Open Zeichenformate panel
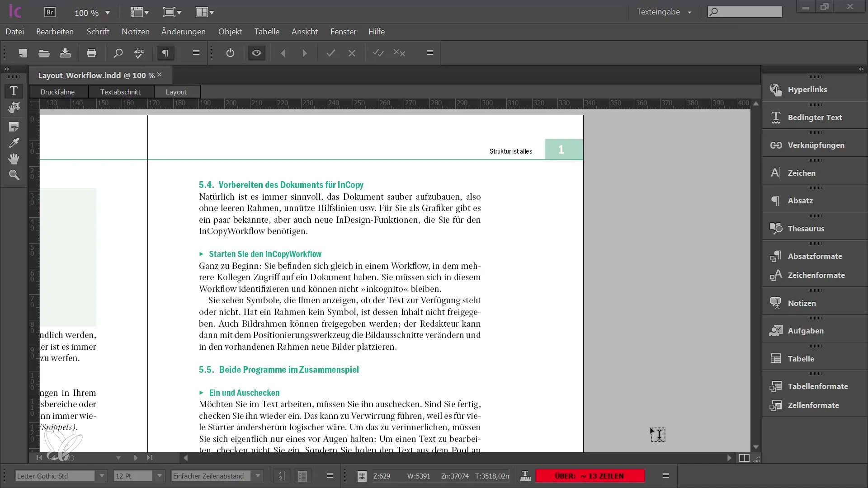The height and width of the screenshot is (488, 868). 816,275
